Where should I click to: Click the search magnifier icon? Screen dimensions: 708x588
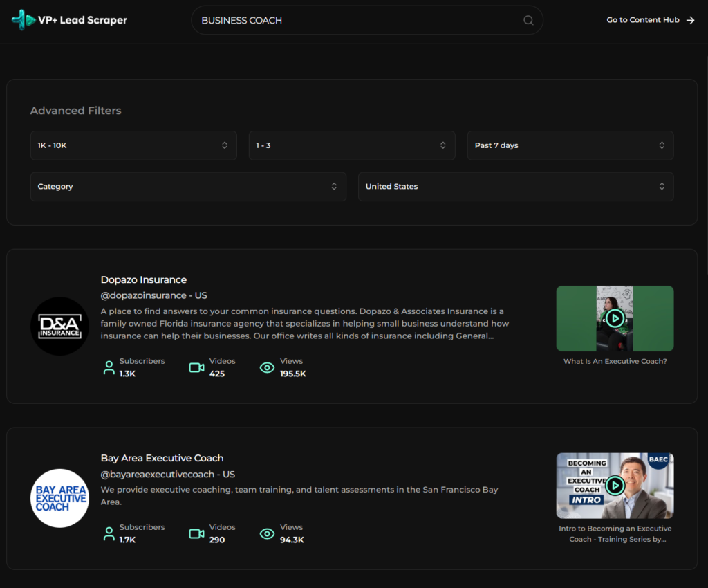coord(528,20)
